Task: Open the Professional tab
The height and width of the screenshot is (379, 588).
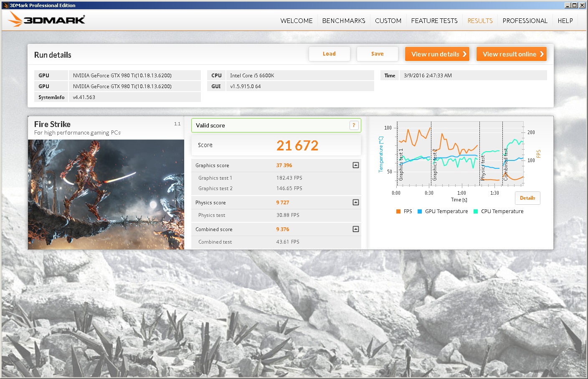Action: tap(525, 20)
